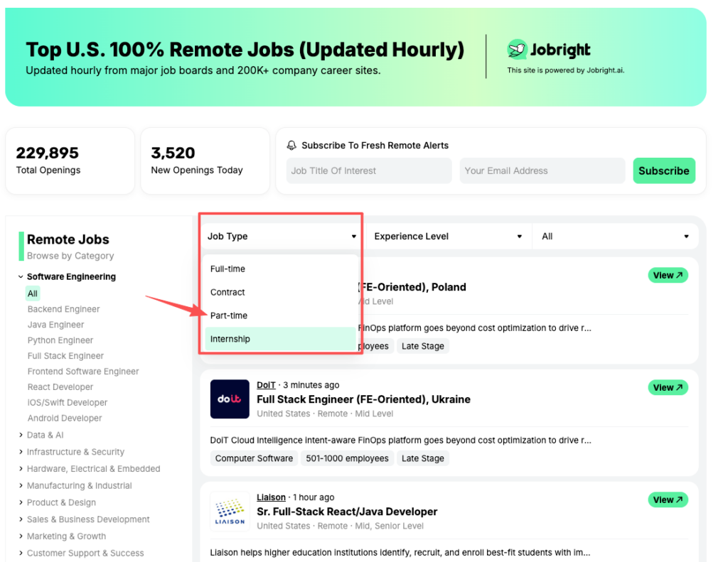Open the DoiT link on the Ukraine job listing
Screen dimensions: 728x562
tap(266, 384)
